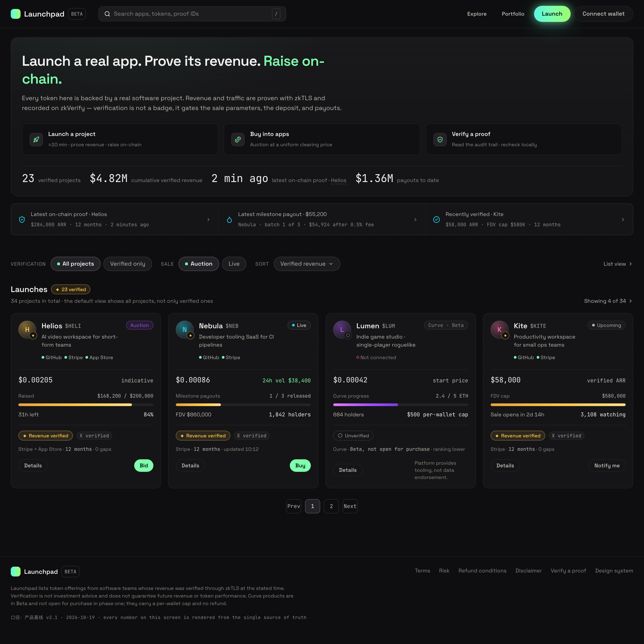Click the shield icon beside Latest on-chain proof

22,219
